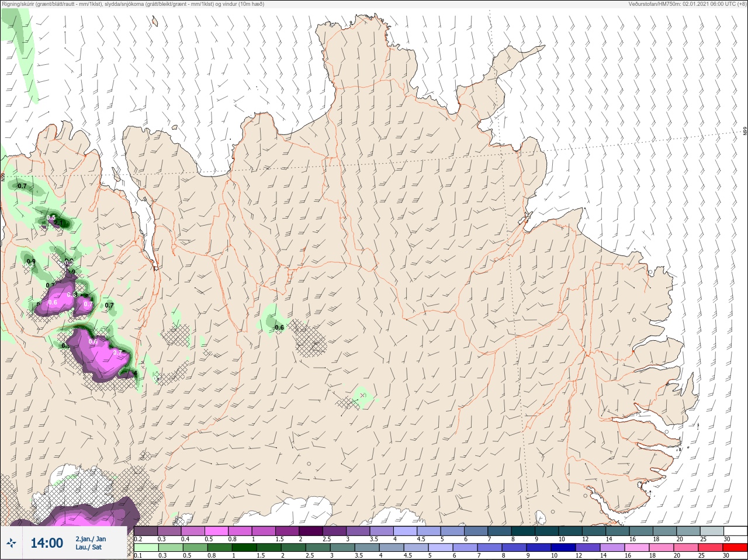Click the 0.9 precipitation value on the western map
The height and width of the screenshot is (560, 748).
pos(31,262)
